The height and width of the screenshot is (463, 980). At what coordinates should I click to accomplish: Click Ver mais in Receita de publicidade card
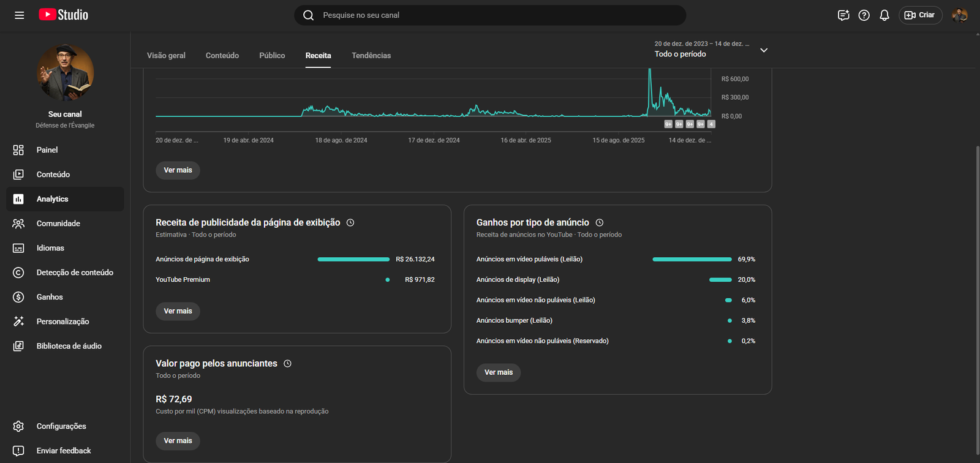[178, 311]
